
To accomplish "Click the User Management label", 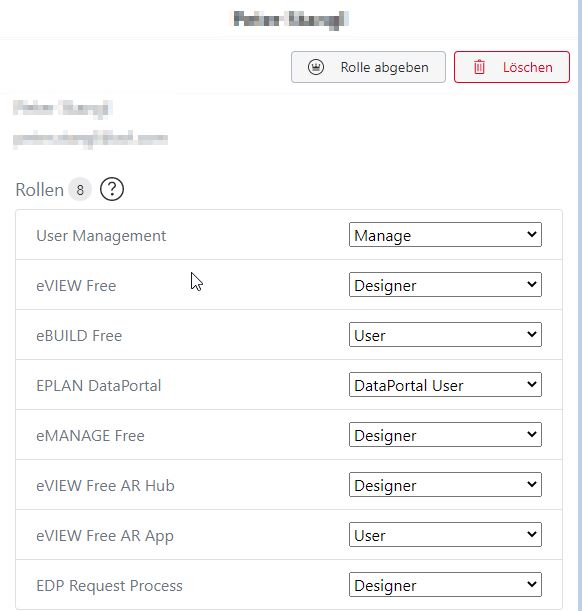I will [101, 236].
